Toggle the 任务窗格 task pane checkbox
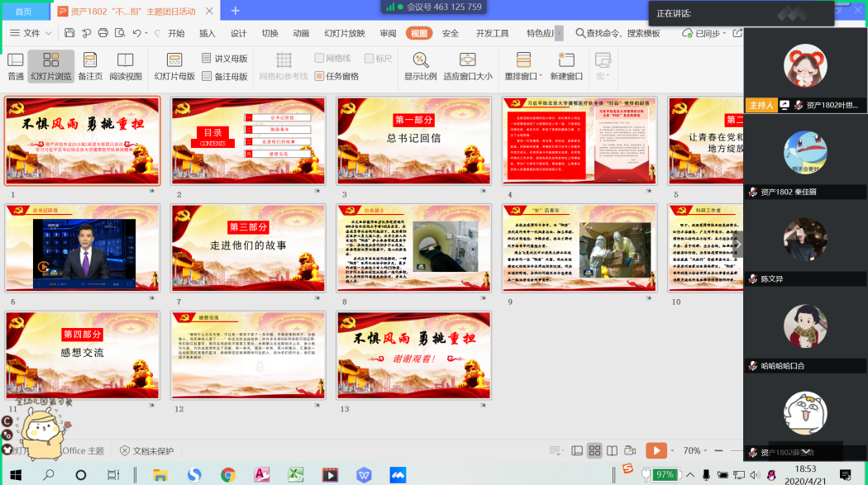The height and width of the screenshot is (485, 868). click(319, 76)
